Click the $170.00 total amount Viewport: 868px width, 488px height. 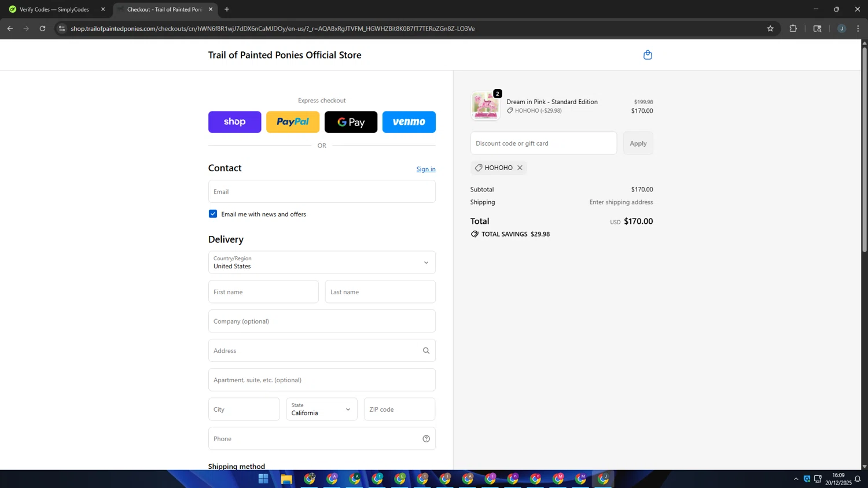pyautogui.click(x=638, y=221)
